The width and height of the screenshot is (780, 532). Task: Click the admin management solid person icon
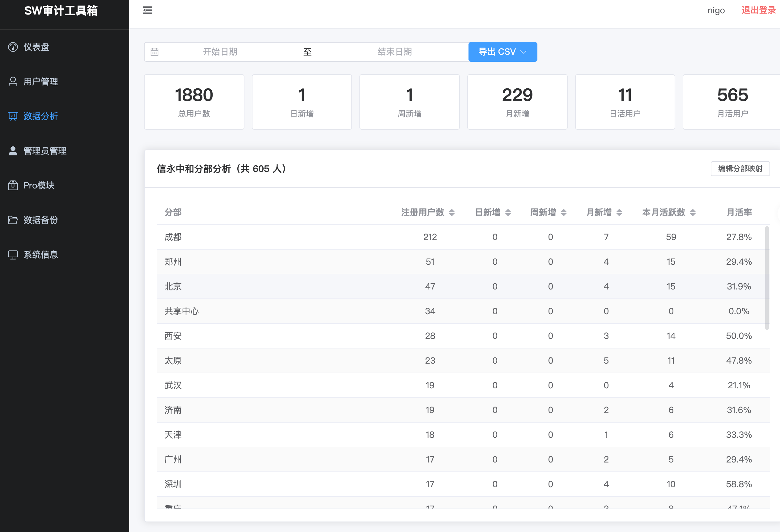[x=13, y=151]
